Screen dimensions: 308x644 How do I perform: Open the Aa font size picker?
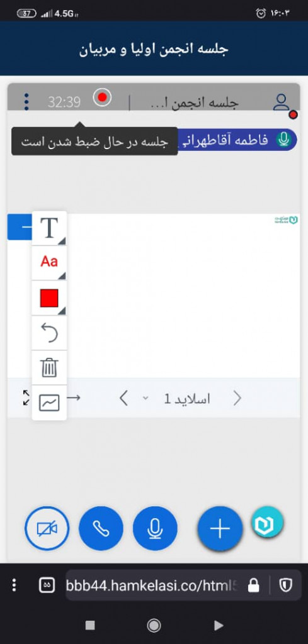pyautogui.click(x=49, y=262)
